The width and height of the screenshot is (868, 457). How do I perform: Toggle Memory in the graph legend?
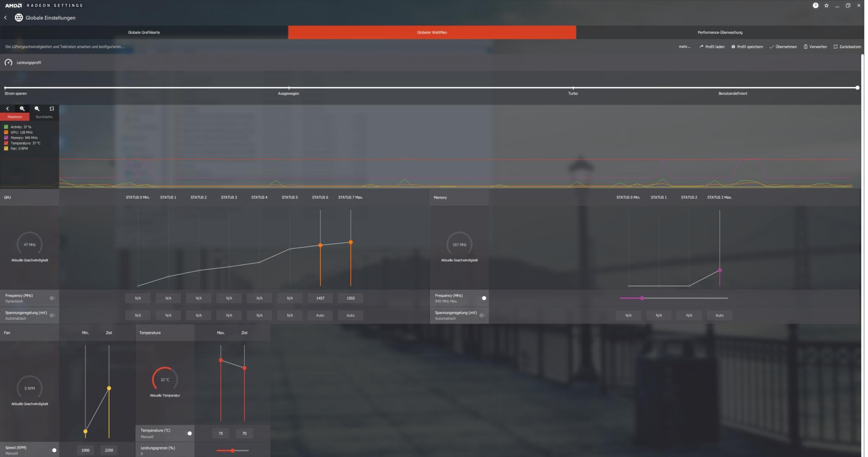[6, 138]
